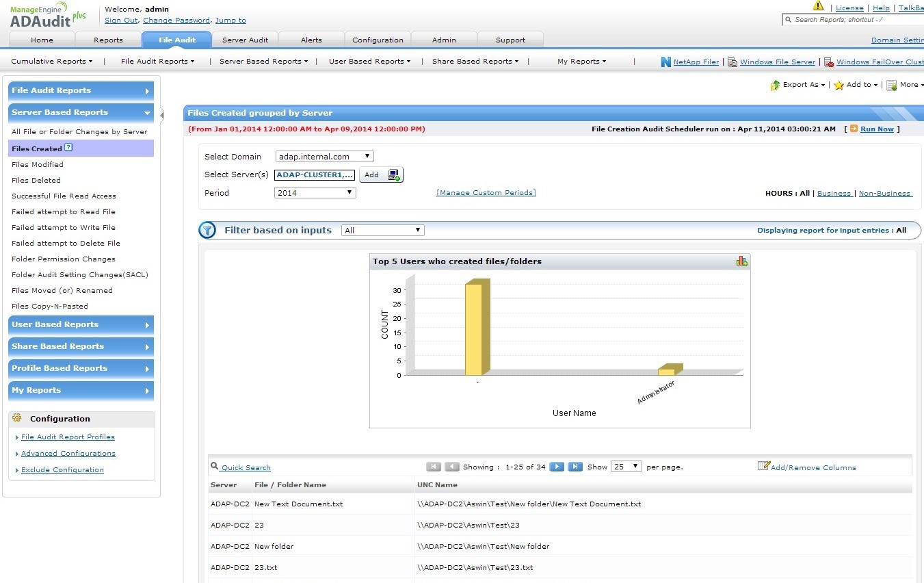Click the chart type icon on graph
The width and height of the screenshot is (924, 583).
point(741,261)
